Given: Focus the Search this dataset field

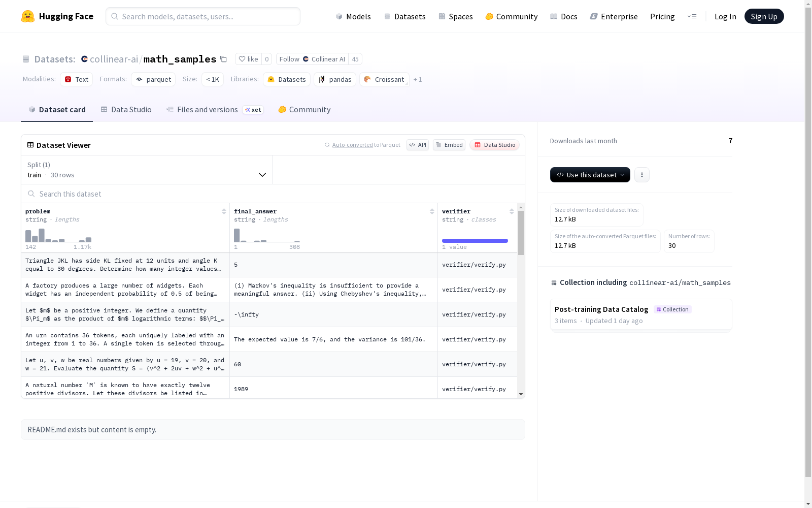Looking at the screenshot, I should pyautogui.click(x=273, y=194).
